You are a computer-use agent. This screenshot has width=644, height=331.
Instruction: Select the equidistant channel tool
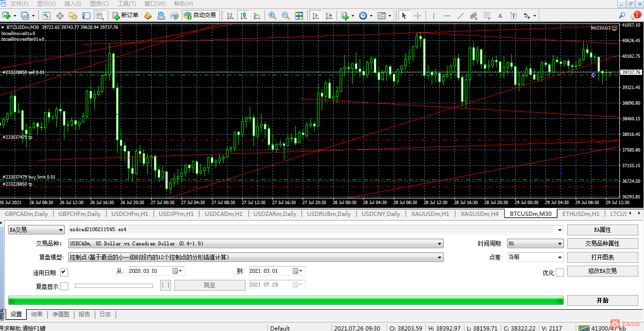click(x=473, y=16)
